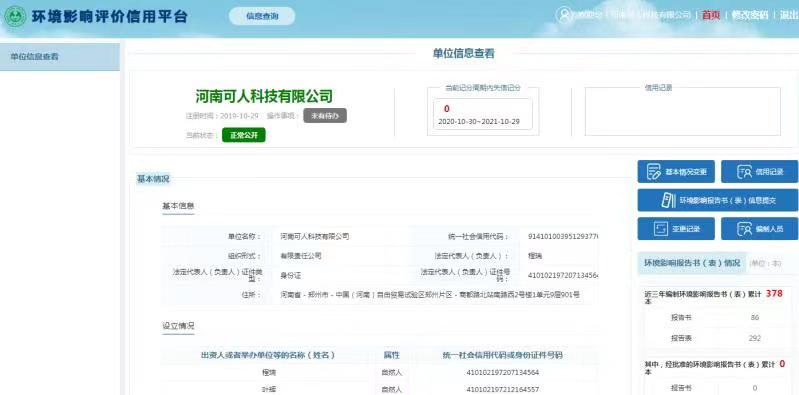Click ID number 410102197212164557 in table
The height and width of the screenshot is (395, 799).
502,390
